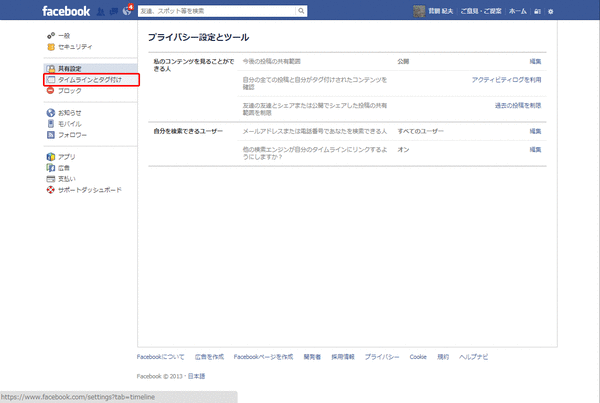Click the profile picture thumbnail in header

click(419, 11)
